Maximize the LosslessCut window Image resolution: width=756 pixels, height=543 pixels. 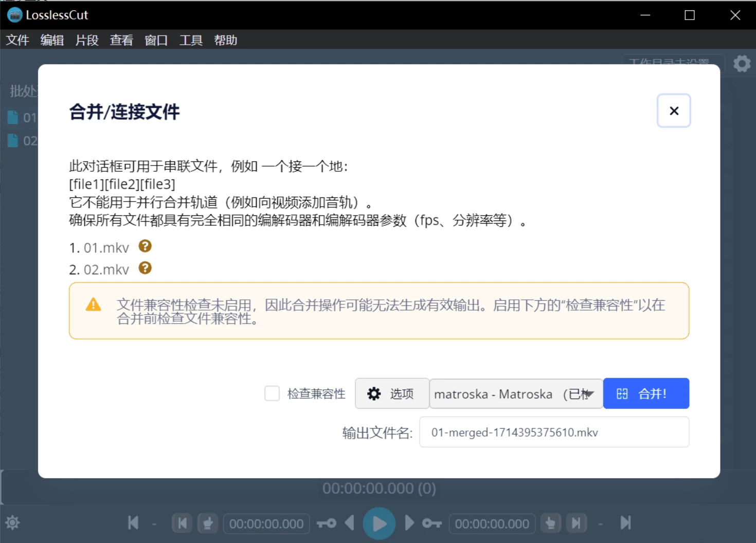[x=690, y=15]
